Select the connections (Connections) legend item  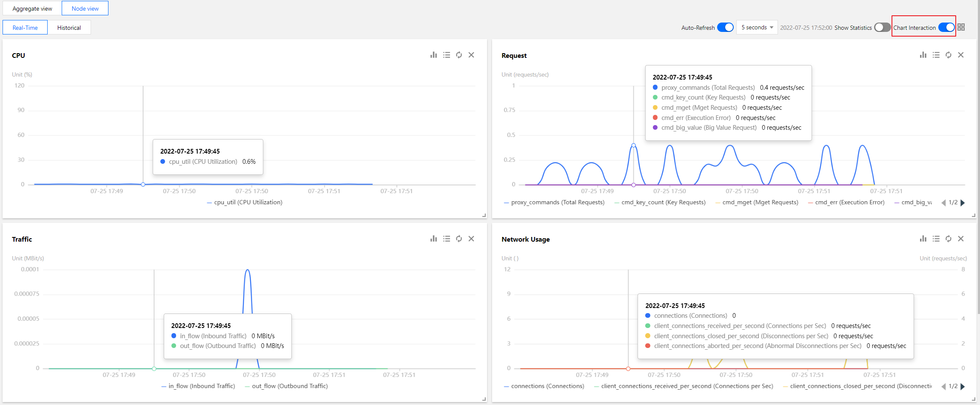[x=544, y=386]
